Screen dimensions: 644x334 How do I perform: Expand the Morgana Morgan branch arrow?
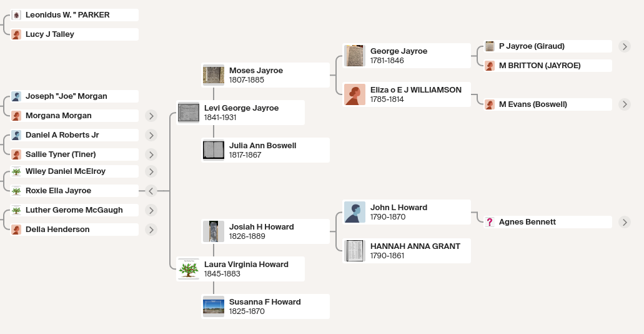[x=151, y=116]
